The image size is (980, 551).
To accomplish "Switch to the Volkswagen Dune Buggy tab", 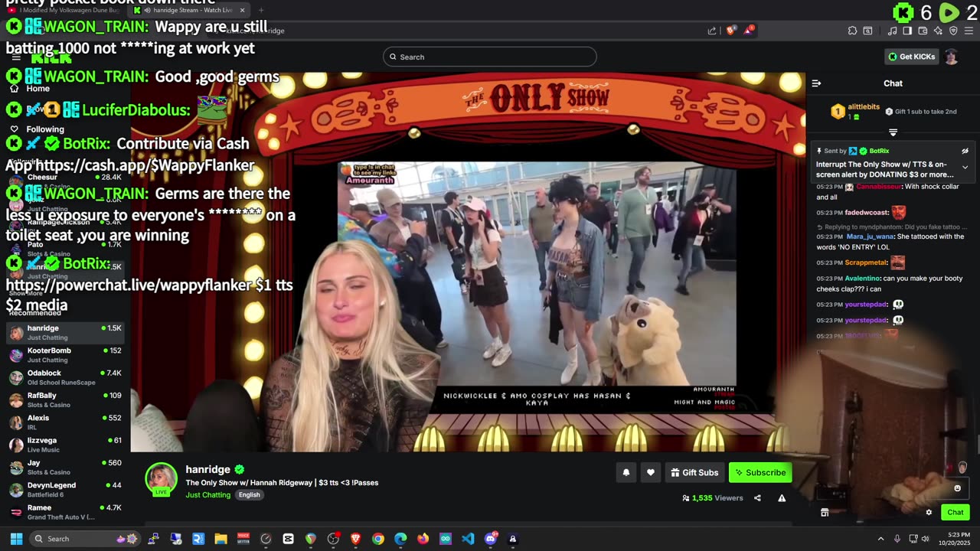I will click(65, 10).
